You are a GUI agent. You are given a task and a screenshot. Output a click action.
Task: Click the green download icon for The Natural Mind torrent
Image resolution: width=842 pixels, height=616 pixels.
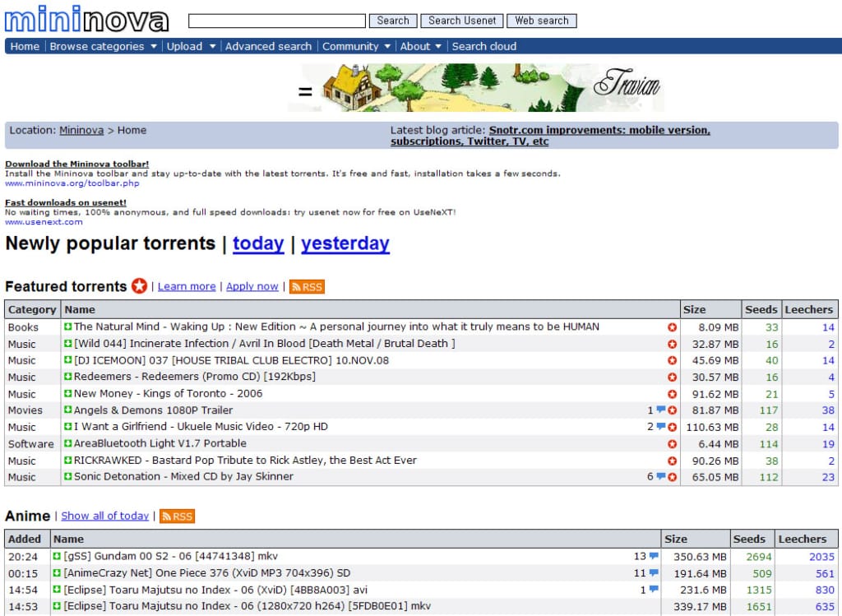[x=67, y=327]
